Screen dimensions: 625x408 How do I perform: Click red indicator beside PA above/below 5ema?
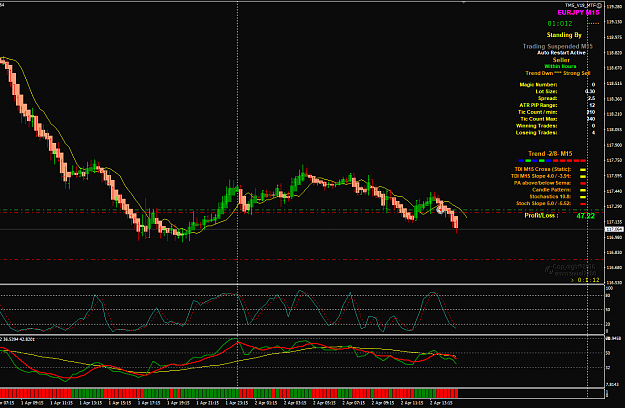[583, 183]
